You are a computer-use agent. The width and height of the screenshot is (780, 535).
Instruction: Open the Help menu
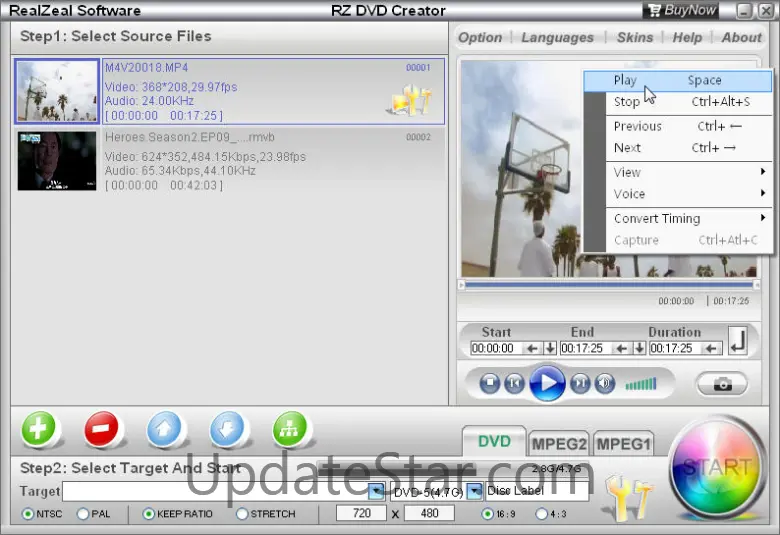click(x=687, y=37)
